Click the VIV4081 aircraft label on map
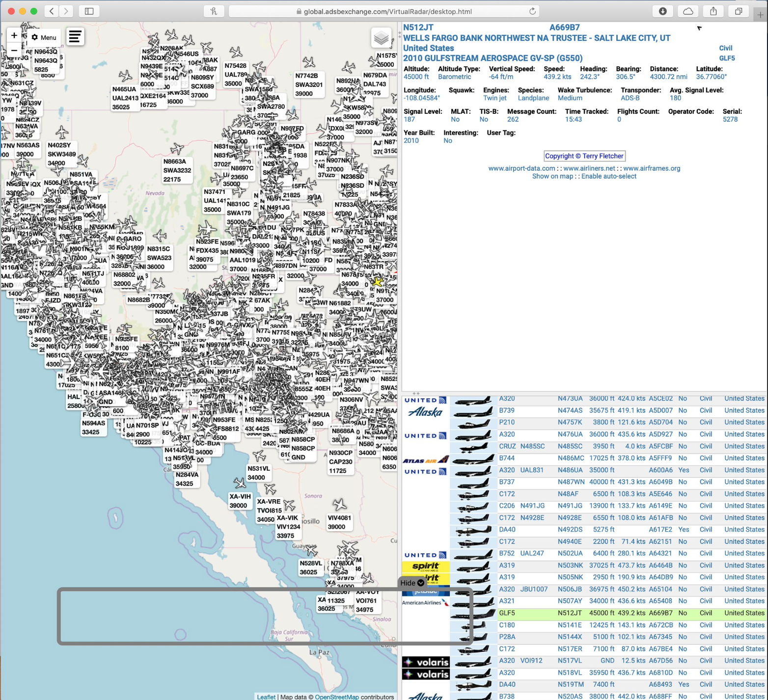This screenshot has height=700, width=768. [x=339, y=522]
